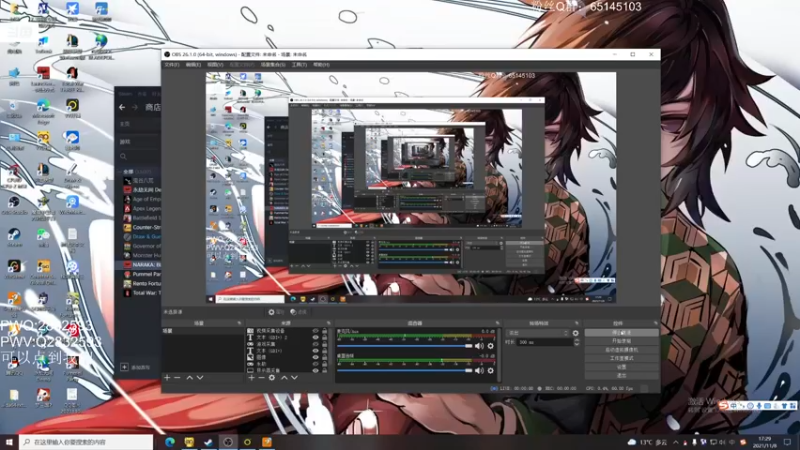
Task: Open settings gear for the 桌面音频 channel
Action: click(491, 370)
